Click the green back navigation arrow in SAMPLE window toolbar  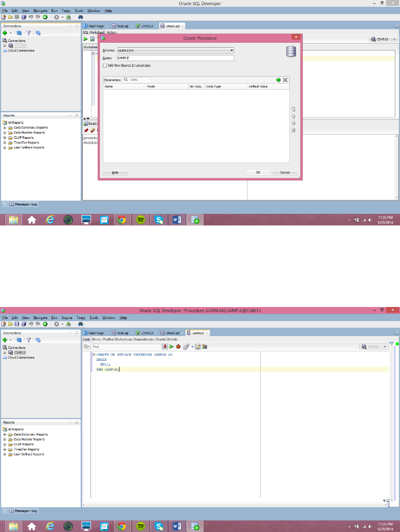click(44, 324)
